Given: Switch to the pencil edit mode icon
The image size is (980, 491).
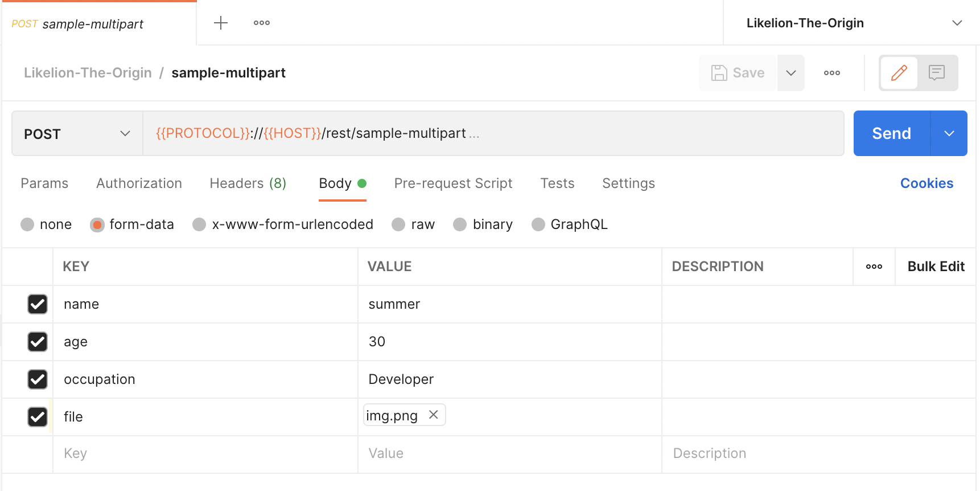Looking at the screenshot, I should point(899,73).
